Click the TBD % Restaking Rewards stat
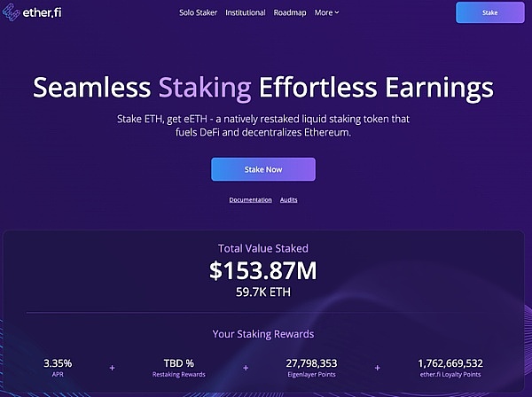The image size is (532, 397). click(x=178, y=363)
